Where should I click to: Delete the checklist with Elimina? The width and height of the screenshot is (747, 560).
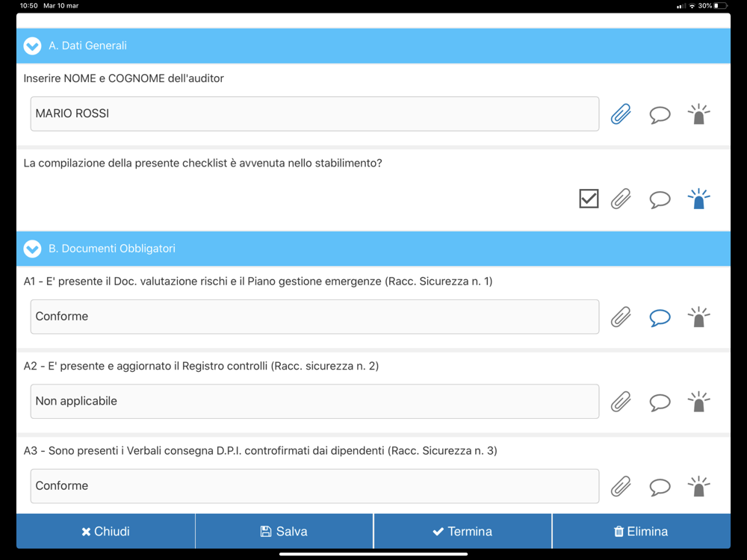[641, 532]
